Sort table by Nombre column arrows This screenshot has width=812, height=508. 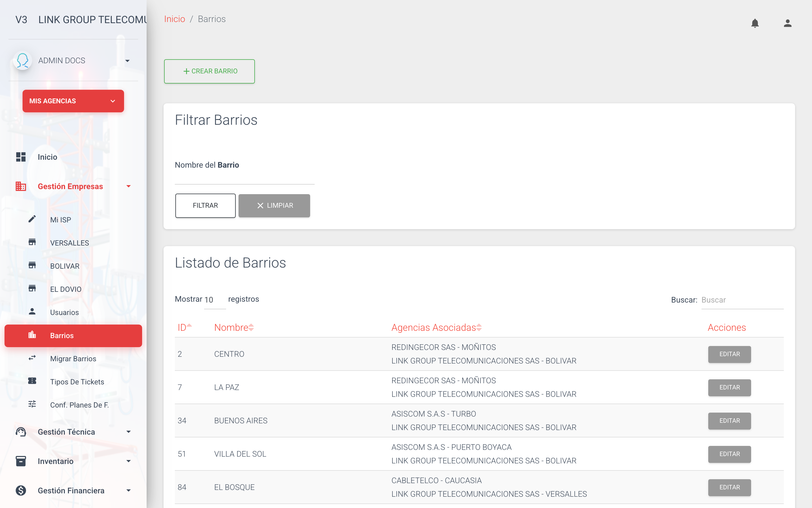(x=251, y=328)
